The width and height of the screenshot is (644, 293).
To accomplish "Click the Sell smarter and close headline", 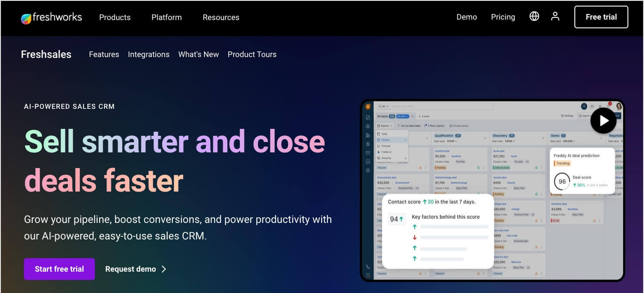I will pos(174,141).
